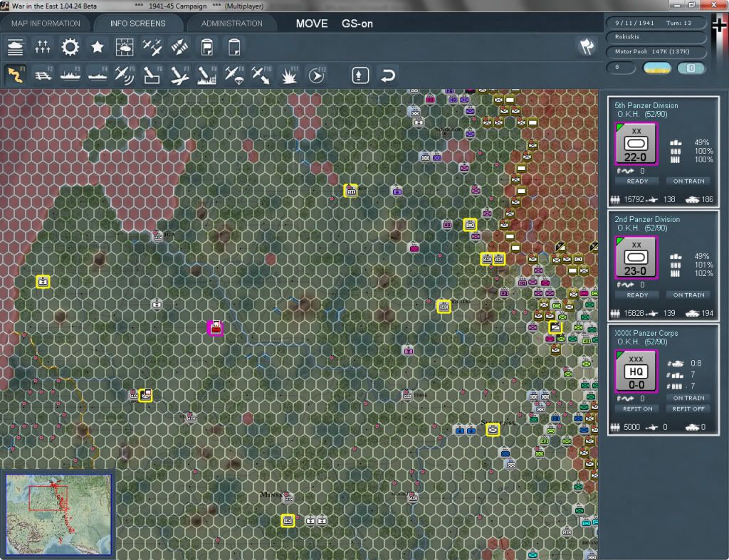Image resolution: width=729 pixels, height=560 pixels.
Task: Select F2 rail move mode icon
Action: tap(43, 75)
